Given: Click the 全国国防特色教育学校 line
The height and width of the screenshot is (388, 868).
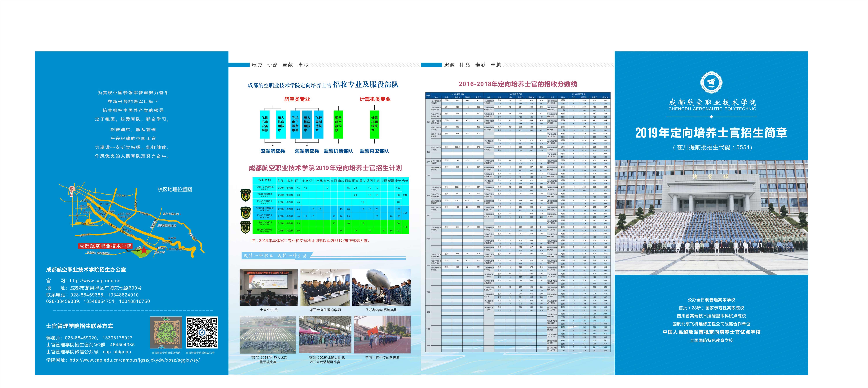Looking at the screenshot, I should point(711,341).
